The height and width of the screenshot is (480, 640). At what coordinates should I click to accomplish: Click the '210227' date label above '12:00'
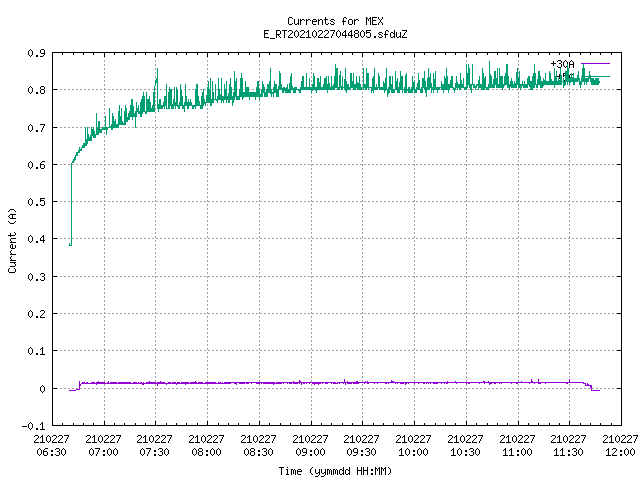tap(620, 439)
